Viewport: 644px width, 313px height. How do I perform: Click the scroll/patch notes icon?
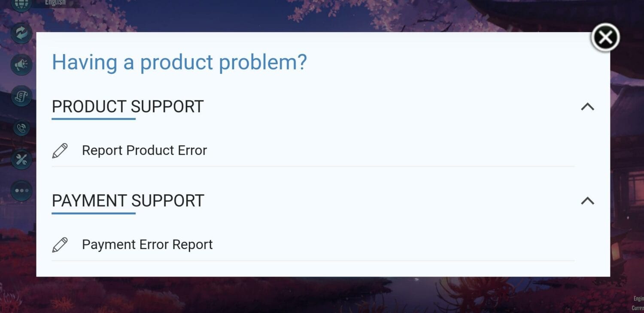(21, 96)
